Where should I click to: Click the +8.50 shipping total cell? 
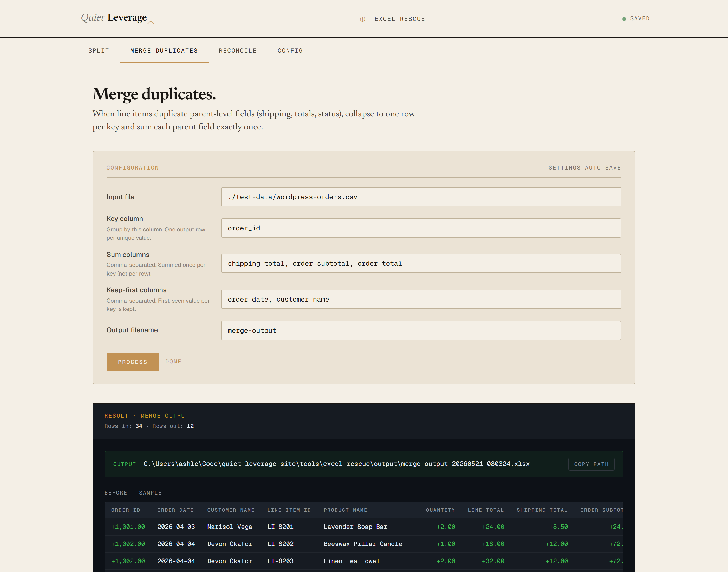coord(558,527)
